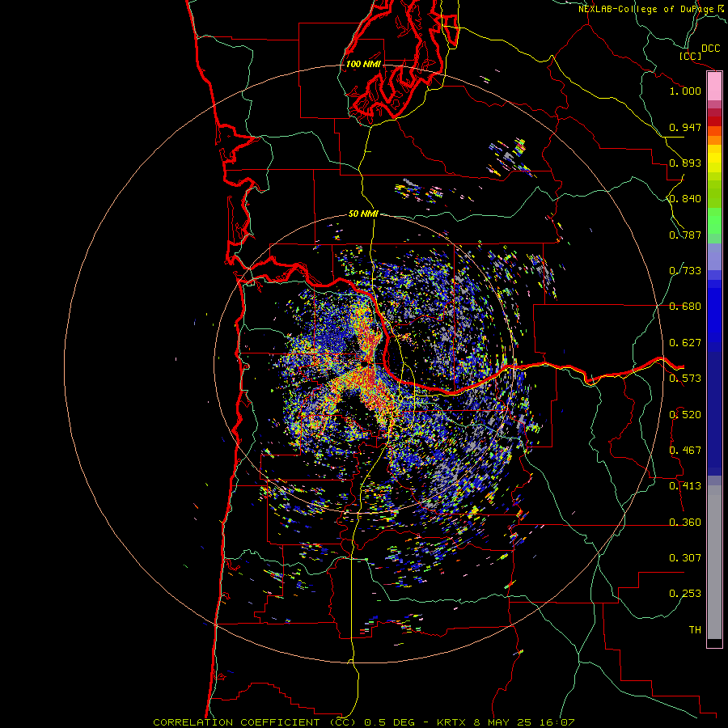Select the 0.467 value on the scale

(685, 451)
